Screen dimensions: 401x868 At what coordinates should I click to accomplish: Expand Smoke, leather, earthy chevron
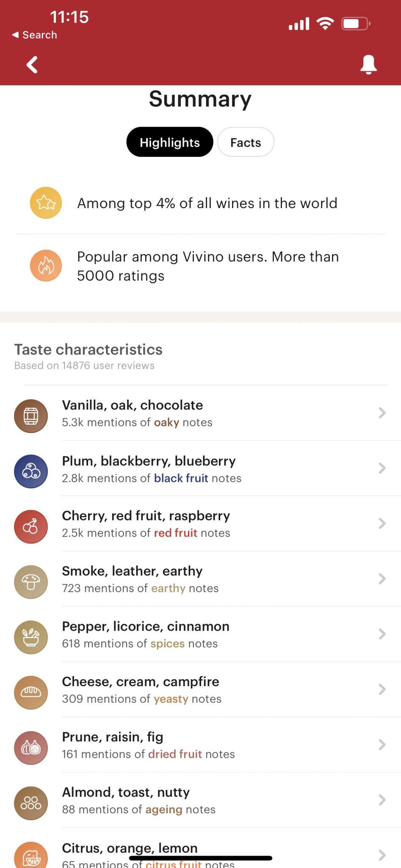coord(382,579)
